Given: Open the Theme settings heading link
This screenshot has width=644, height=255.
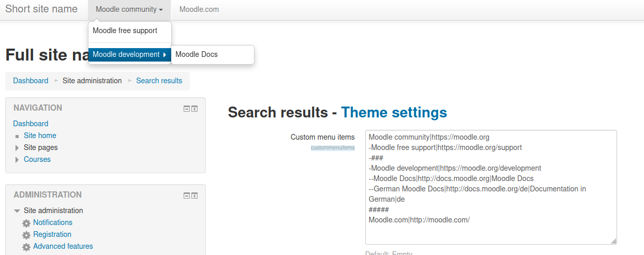Looking at the screenshot, I should tap(394, 112).
